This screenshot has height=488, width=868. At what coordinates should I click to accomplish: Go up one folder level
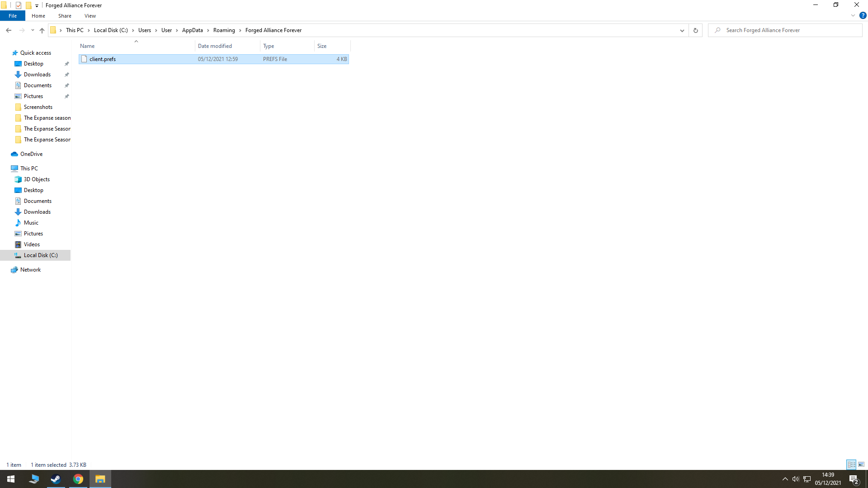click(42, 30)
